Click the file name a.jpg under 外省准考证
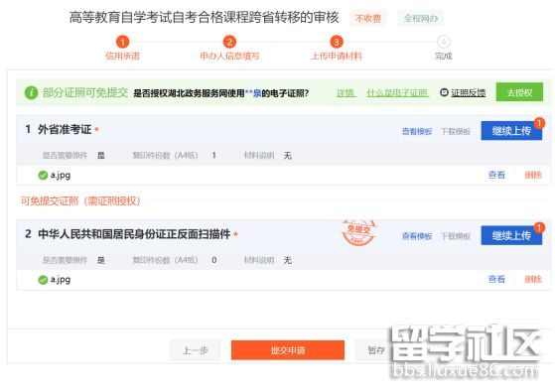The height and width of the screenshot is (392, 555). (61, 176)
